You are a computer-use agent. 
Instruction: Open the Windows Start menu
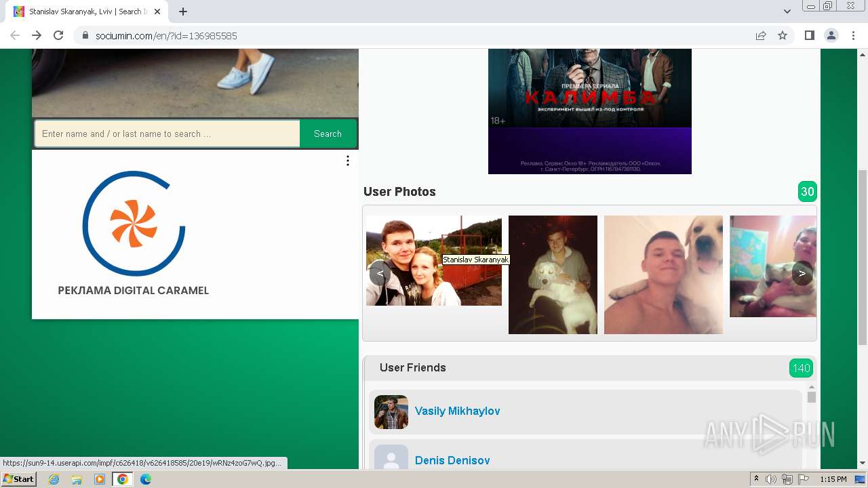tap(18, 479)
